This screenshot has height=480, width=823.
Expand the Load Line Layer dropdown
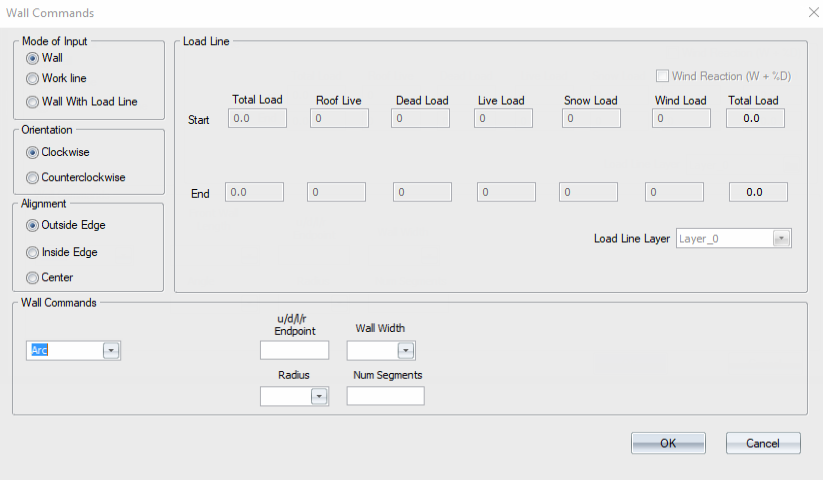click(x=782, y=239)
